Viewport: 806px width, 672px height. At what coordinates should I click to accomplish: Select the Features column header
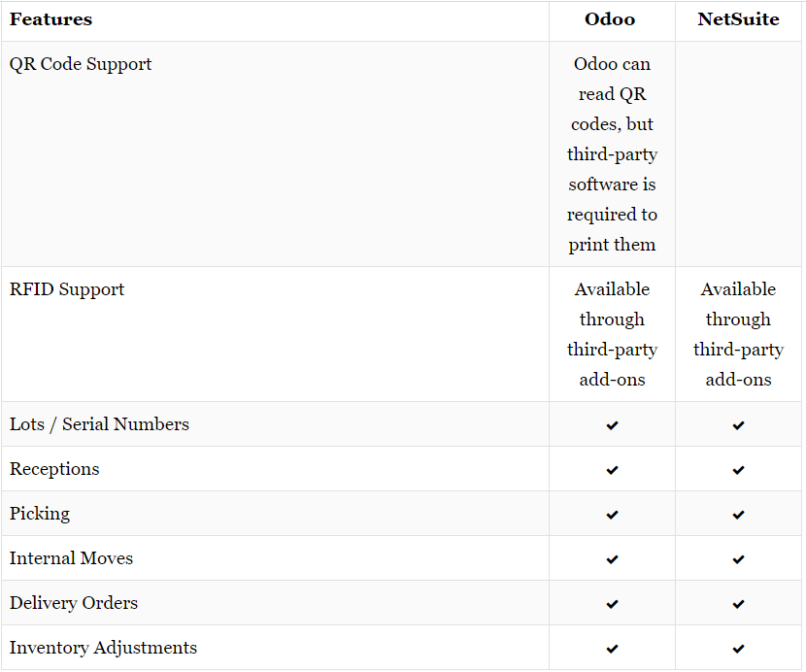click(50, 19)
